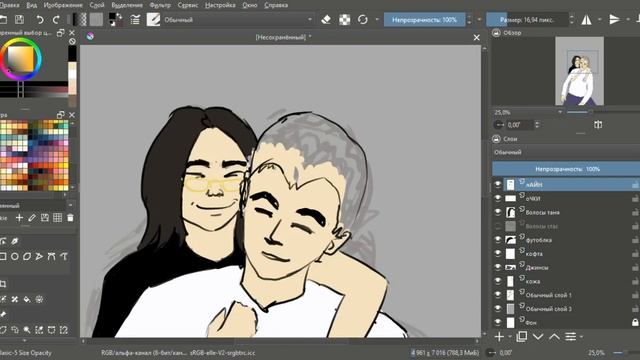This screenshot has width=640, height=360.
Task: Click the Save document icon
Action: pos(19,20)
